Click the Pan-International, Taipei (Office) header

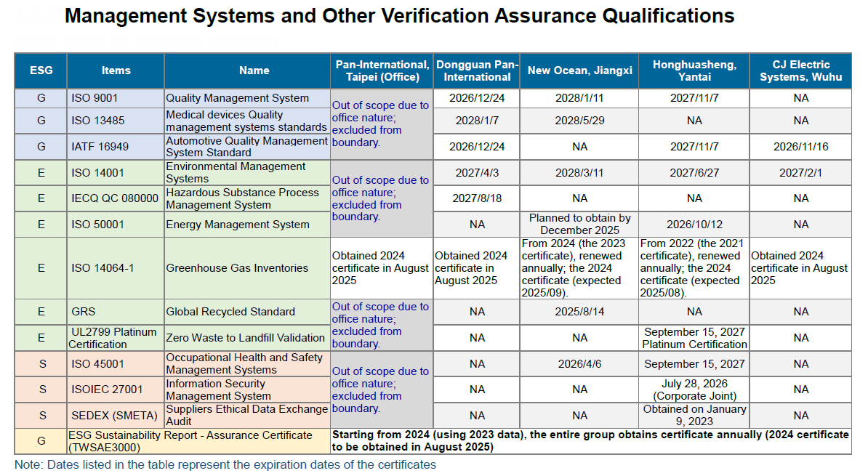(382, 70)
